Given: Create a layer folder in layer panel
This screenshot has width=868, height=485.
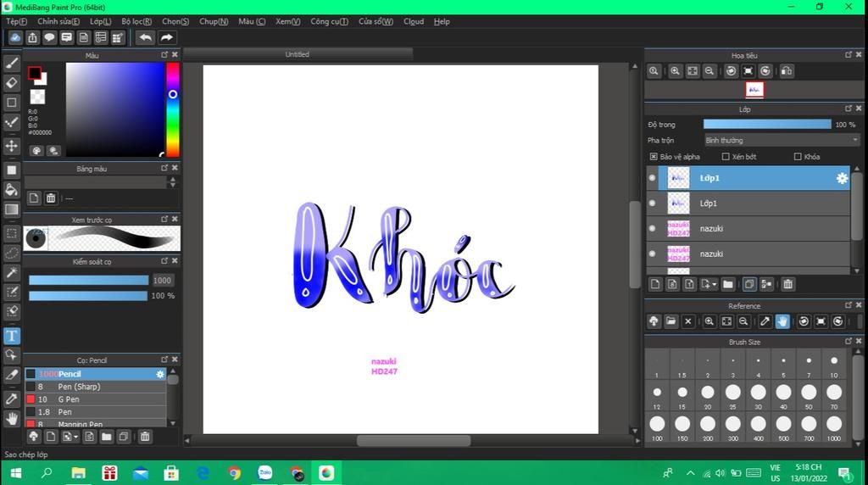Looking at the screenshot, I should pos(728,284).
